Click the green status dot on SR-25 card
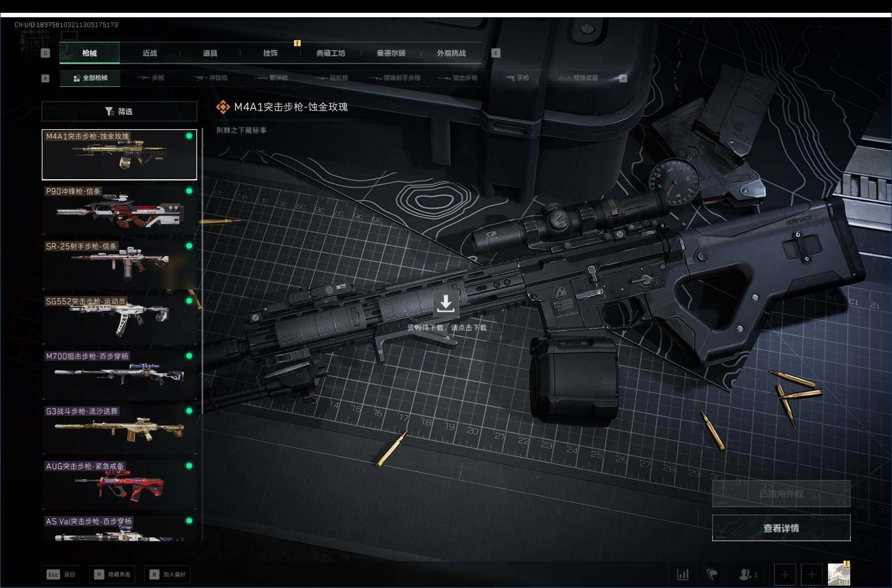The height and width of the screenshot is (588, 892). pos(189,246)
